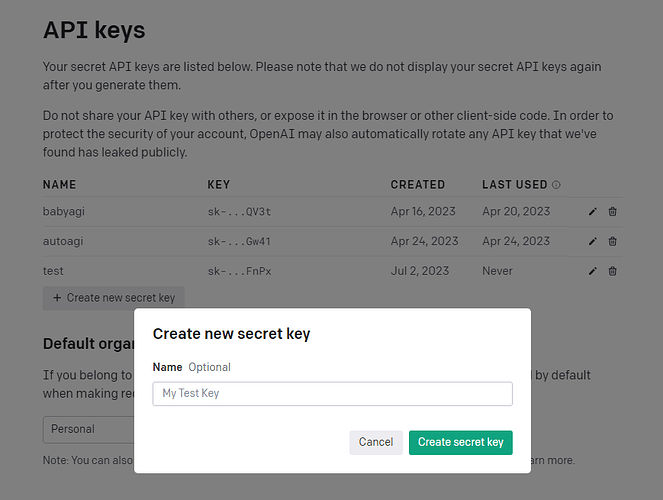Click the info icon beside Last Used
663x500 pixels.
(556, 185)
